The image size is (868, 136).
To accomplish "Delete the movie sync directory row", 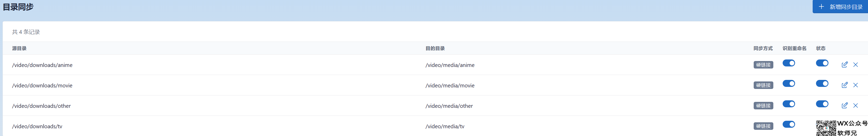I will (856, 85).
